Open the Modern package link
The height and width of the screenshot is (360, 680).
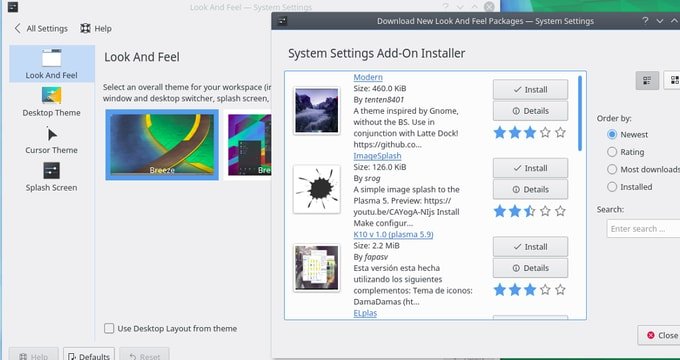tap(368, 77)
